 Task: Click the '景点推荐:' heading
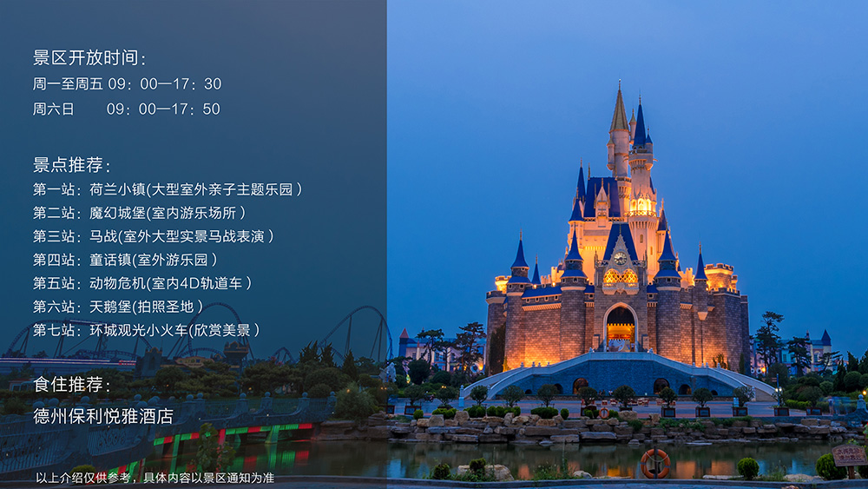click(71, 164)
